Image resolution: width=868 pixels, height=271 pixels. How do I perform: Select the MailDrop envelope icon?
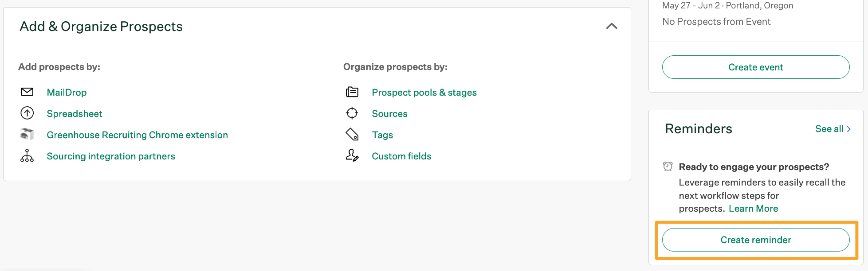click(x=27, y=92)
